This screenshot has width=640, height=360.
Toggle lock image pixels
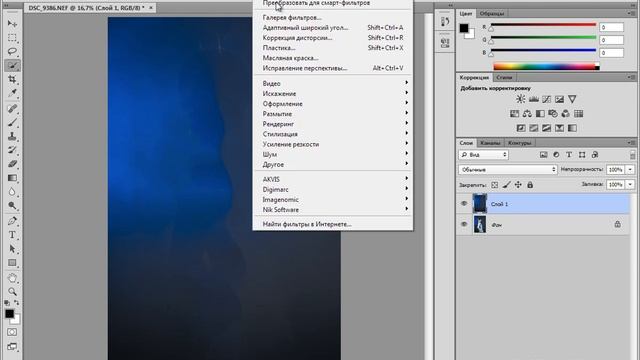pyautogui.click(x=507, y=185)
